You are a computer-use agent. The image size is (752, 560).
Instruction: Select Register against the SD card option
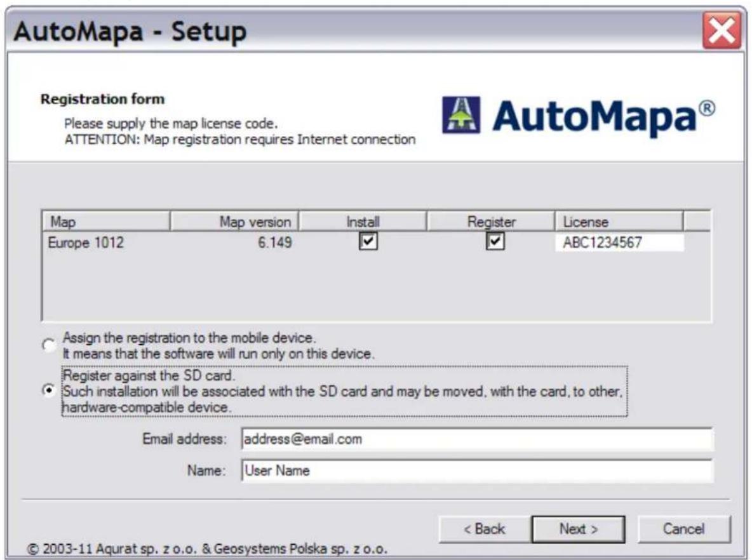[48, 390]
